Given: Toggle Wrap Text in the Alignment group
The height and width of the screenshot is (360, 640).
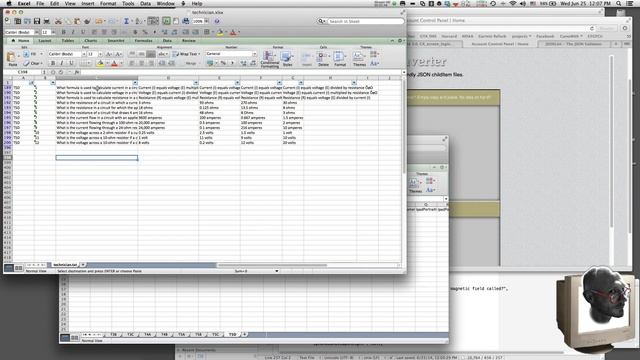Looking at the screenshot, I should 186,54.
